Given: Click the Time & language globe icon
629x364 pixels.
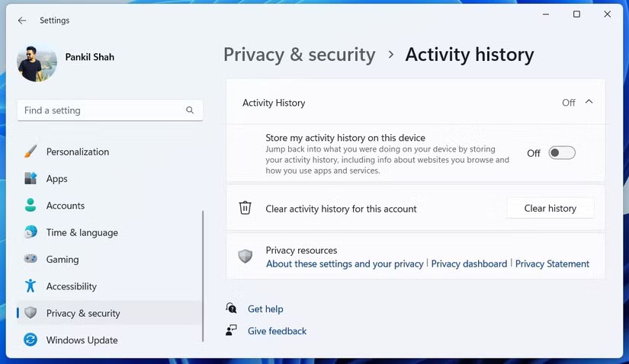Looking at the screenshot, I should click(30, 232).
